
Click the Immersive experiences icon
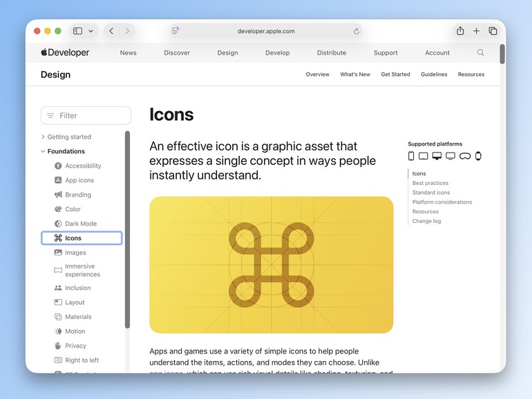(x=58, y=270)
